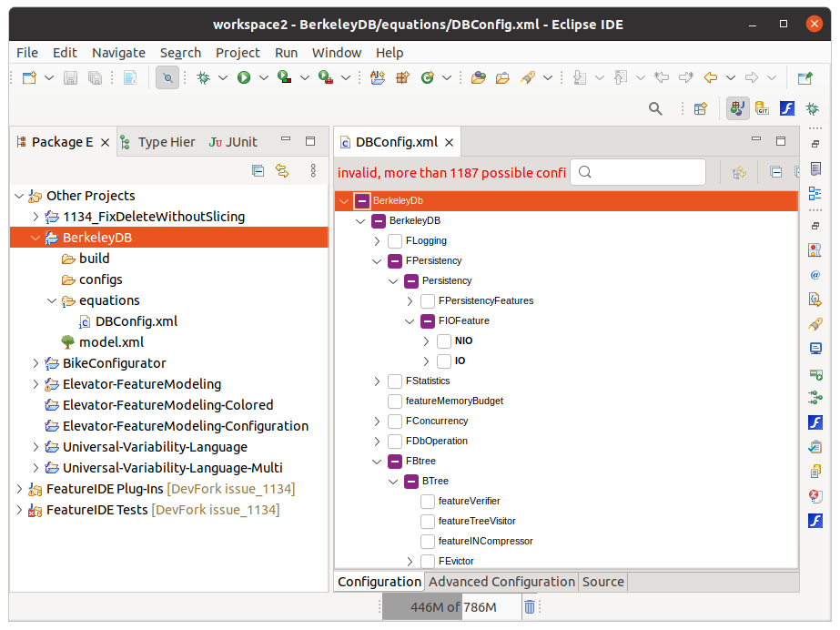Click Link with Editor in Package Explorer

click(282, 171)
